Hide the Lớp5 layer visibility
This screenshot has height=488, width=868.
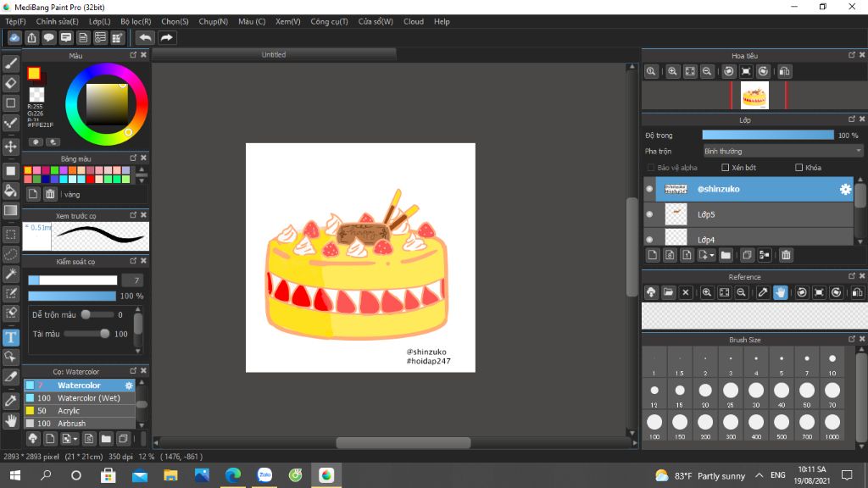pos(649,214)
